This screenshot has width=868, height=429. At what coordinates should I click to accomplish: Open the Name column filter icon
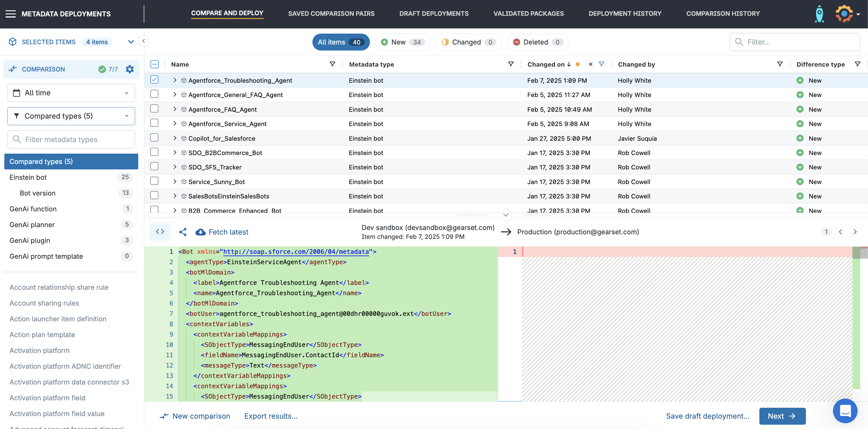(332, 64)
